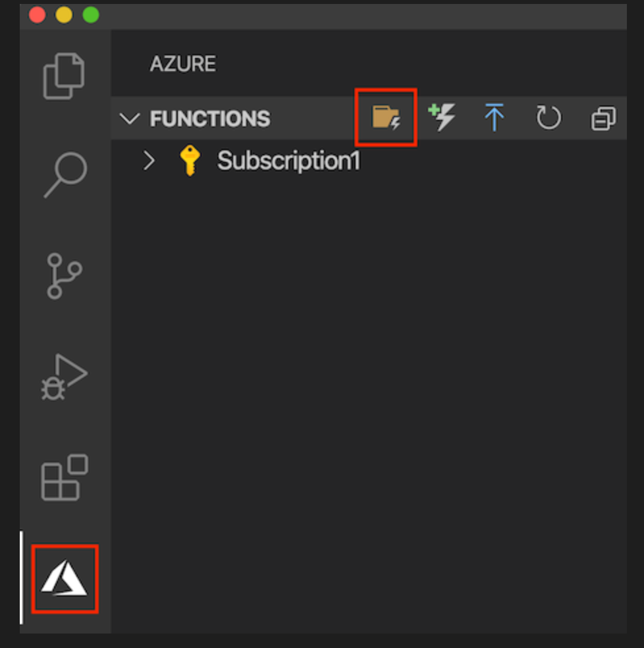This screenshot has height=648, width=644.
Task: Collapse the FUNCTIONS section chevron
Action: (x=130, y=119)
